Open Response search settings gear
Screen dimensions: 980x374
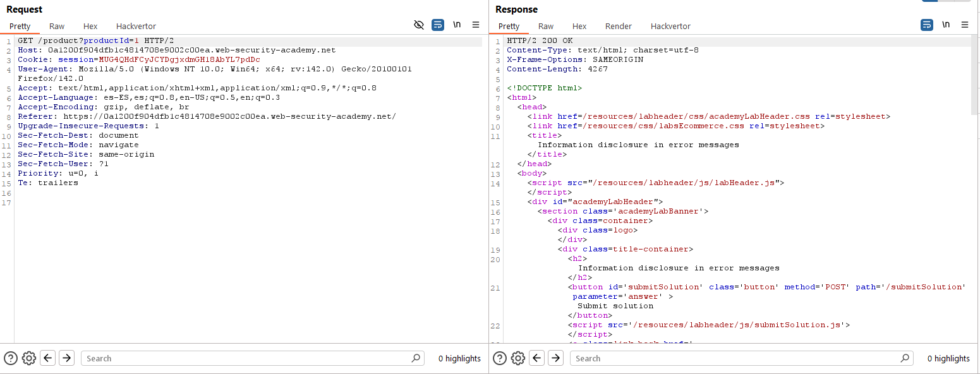point(518,358)
